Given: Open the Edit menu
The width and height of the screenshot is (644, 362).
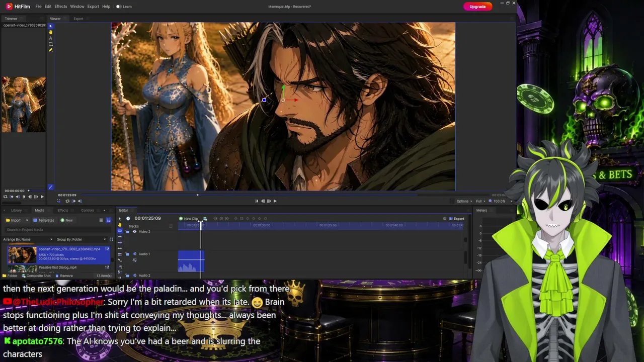Looking at the screenshot, I should [x=48, y=7].
